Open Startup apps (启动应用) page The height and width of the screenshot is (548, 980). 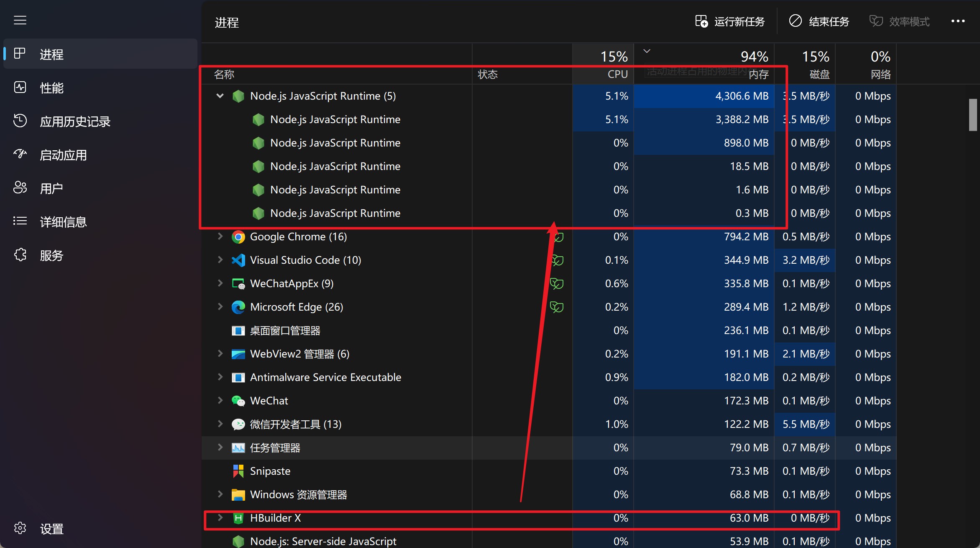pyautogui.click(x=63, y=155)
